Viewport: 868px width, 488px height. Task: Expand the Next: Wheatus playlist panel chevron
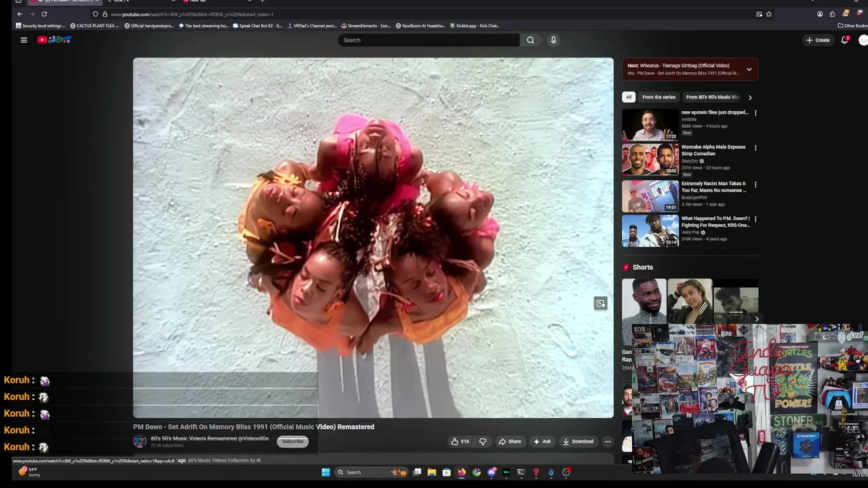coord(749,69)
